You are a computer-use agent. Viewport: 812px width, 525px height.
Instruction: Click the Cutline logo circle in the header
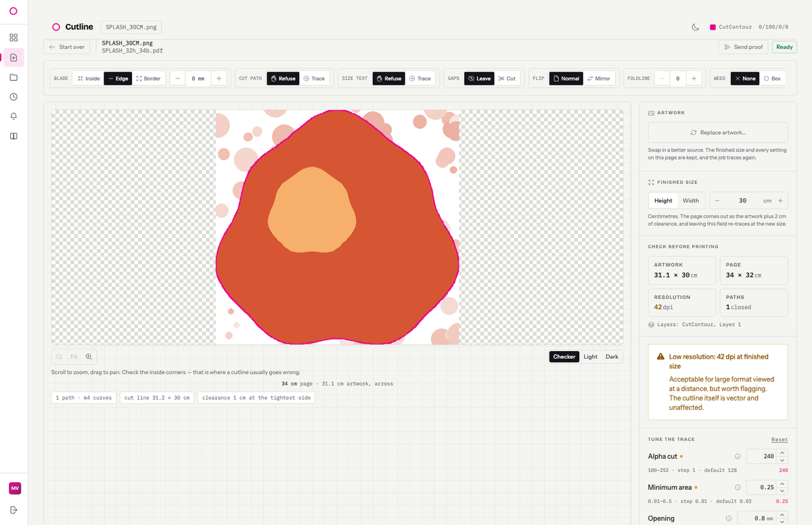click(56, 27)
